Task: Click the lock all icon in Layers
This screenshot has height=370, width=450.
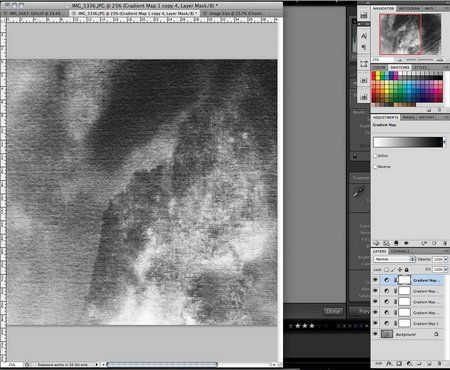Action: [407, 269]
